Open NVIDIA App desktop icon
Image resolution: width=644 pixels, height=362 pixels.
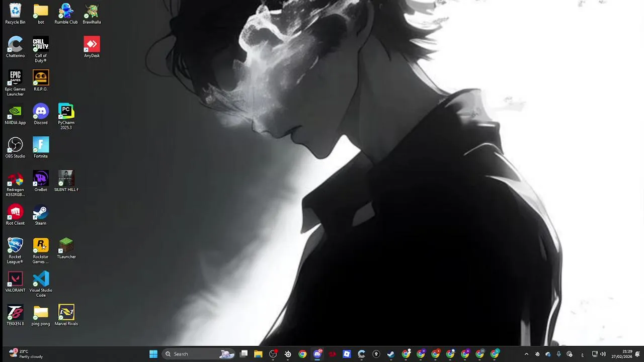point(15,114)
